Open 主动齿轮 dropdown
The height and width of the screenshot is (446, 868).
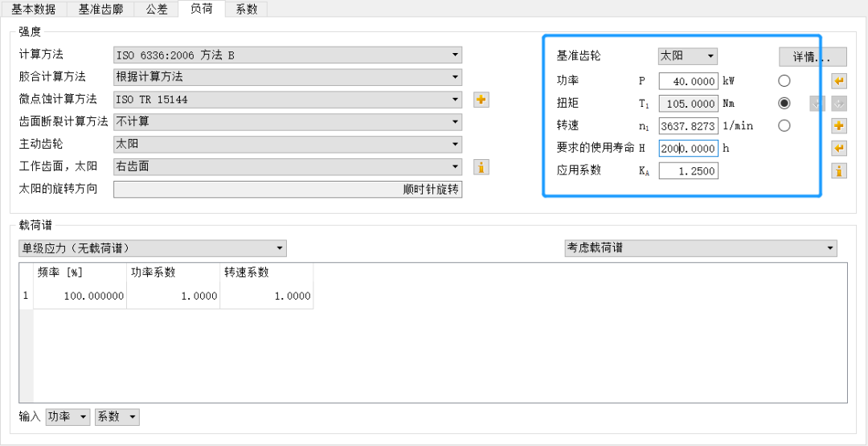(x=287, y=145)
